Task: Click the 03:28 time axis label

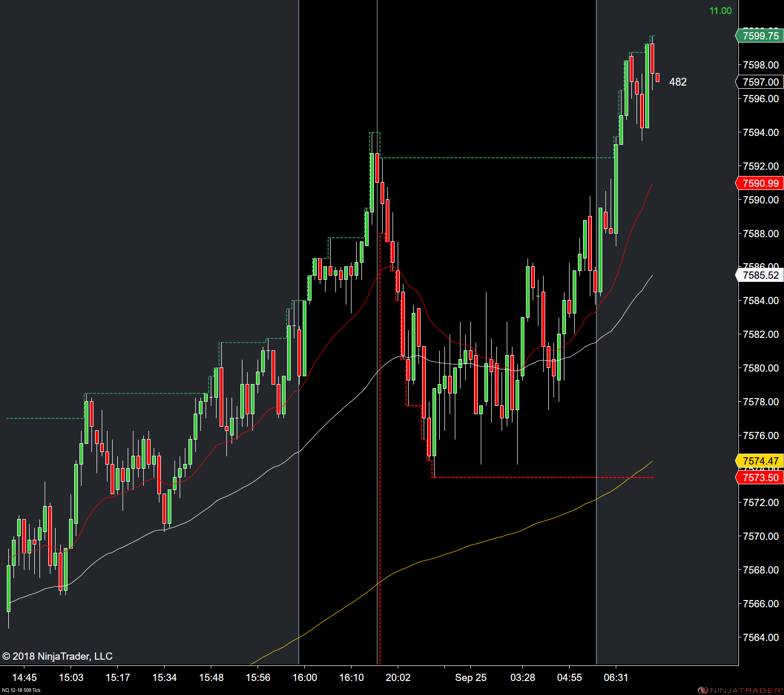Action: coord(523,677)
